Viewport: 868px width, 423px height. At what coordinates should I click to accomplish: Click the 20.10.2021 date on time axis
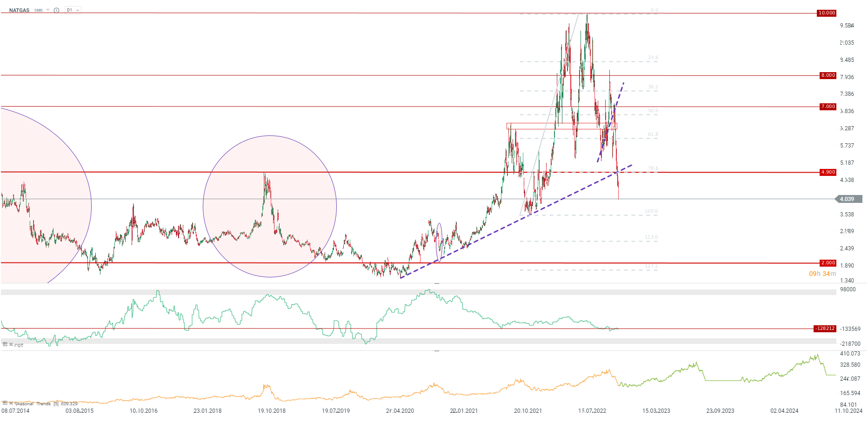[x=528, y=411]
